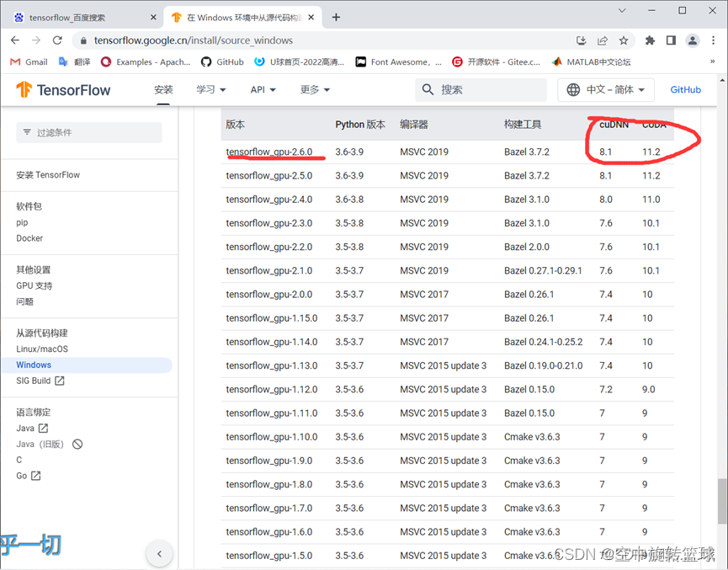
Task: Open the 开源软件 Gitee bookmark
Action: pyautogui.click(x=497, y=61)
